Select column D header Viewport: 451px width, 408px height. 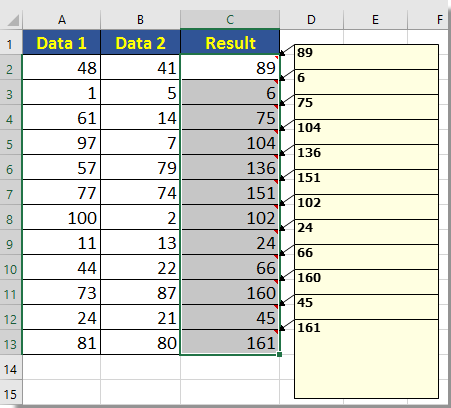(x=311, y=20)
